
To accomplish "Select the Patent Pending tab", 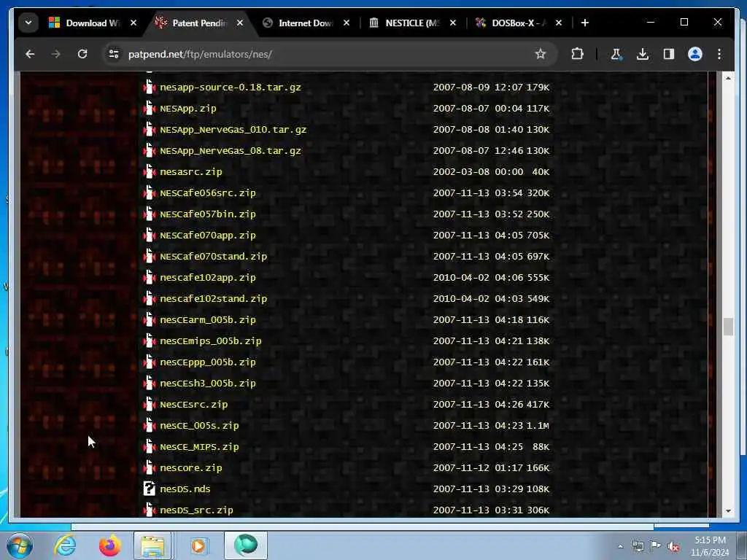I will tap(199, 23).
